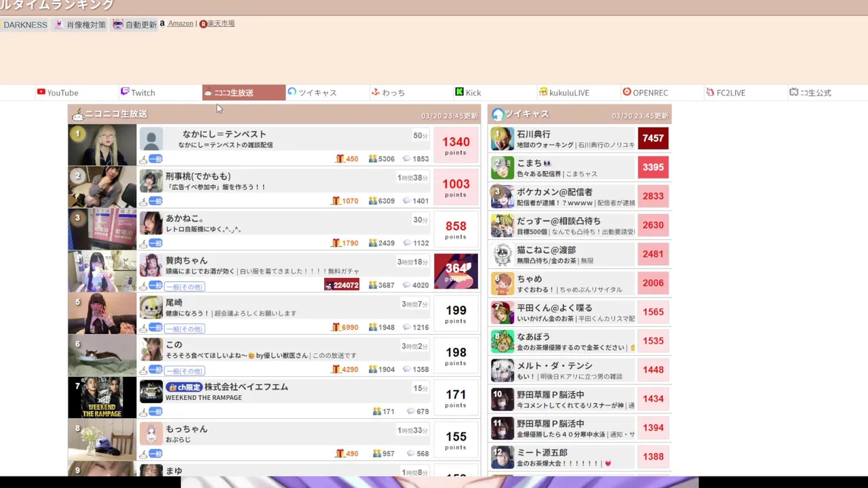Open the なかにし=テンペスト channel name
The image size is (868, 488).
[x=224, y=134]
